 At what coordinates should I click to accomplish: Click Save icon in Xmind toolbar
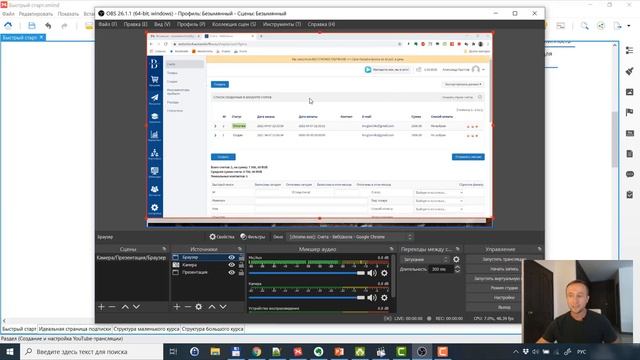click(x=32, y=26)
